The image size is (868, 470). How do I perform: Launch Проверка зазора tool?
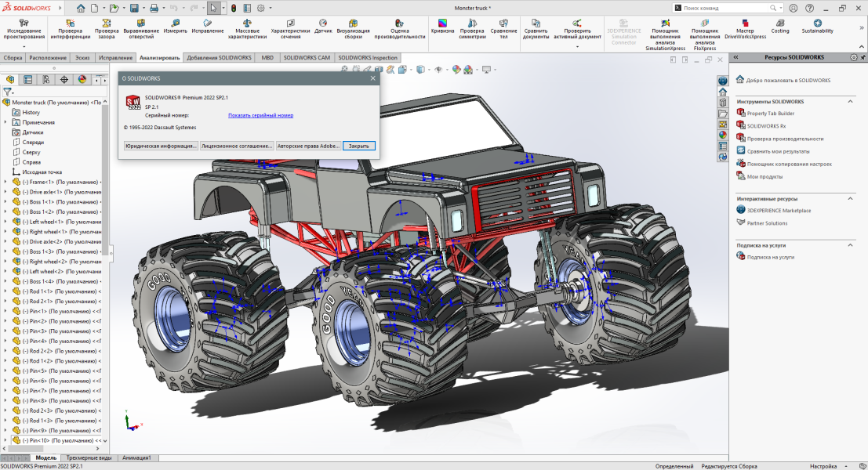tap(107, 29)
